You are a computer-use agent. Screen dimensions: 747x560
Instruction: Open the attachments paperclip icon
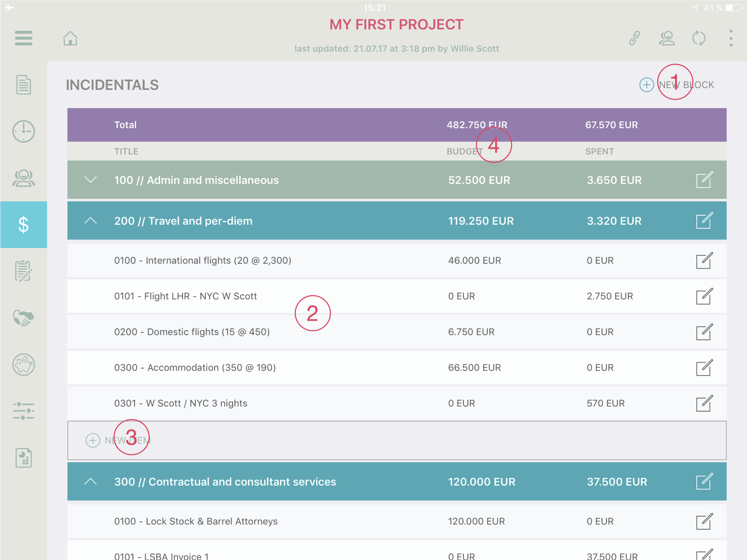[634, 38]
